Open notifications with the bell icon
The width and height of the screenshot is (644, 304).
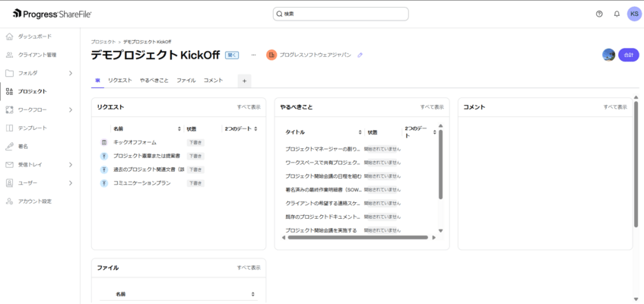click(x=617, y=14)
